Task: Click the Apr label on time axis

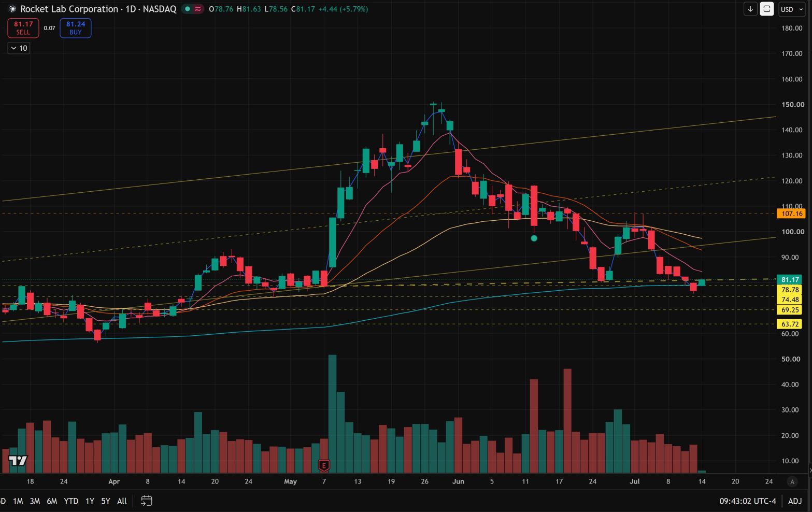Action: [x=114, y=481]
